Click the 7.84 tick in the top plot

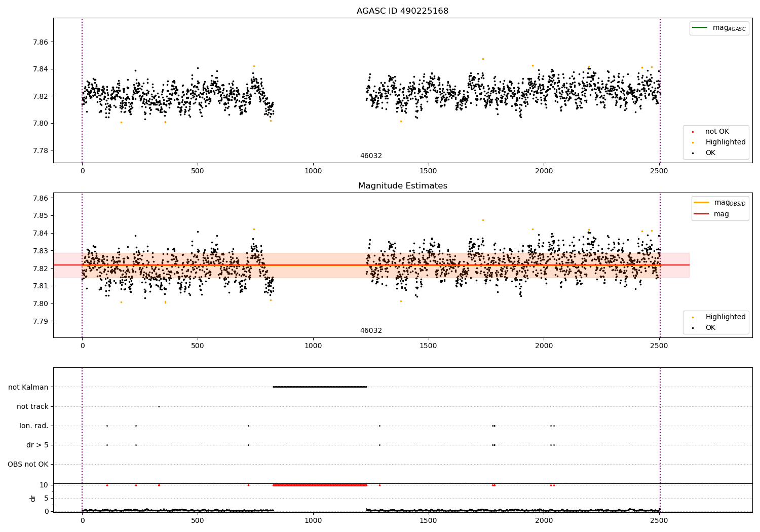pos(40,69)
